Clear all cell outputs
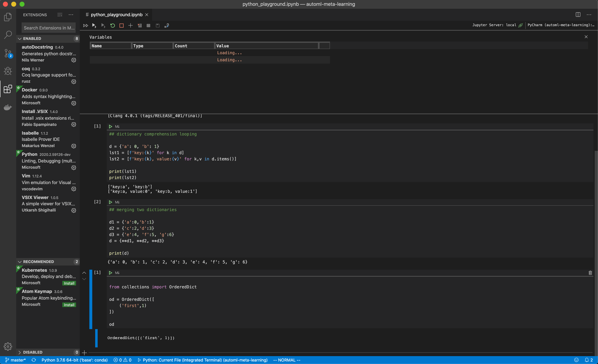The width and height of the screenshot is (598, 364). click(x=140, y=26)
